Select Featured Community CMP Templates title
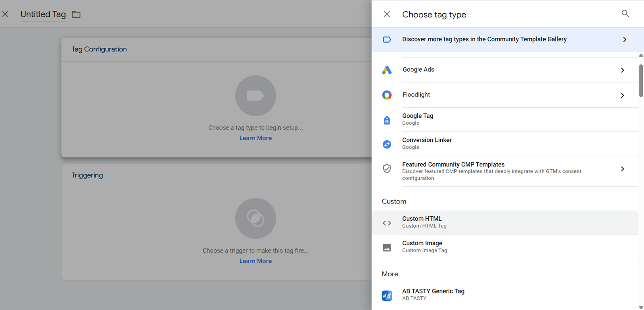The height and width of the screenshot is (310, 644). point(453,164)
